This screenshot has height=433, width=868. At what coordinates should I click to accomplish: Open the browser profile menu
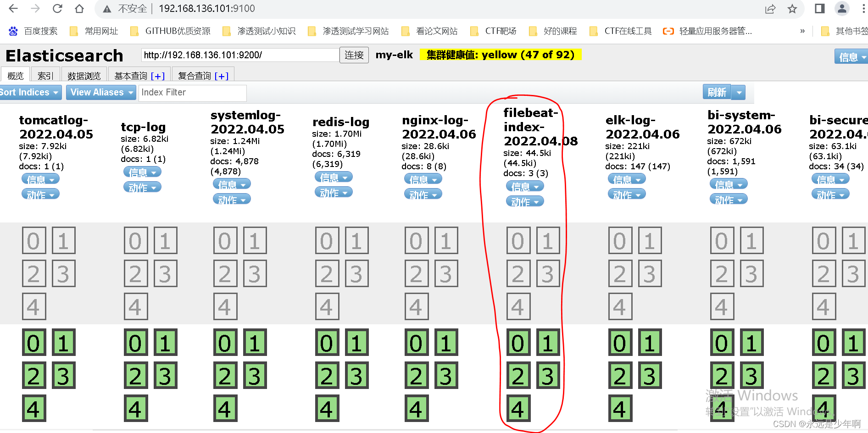[842, 9]
